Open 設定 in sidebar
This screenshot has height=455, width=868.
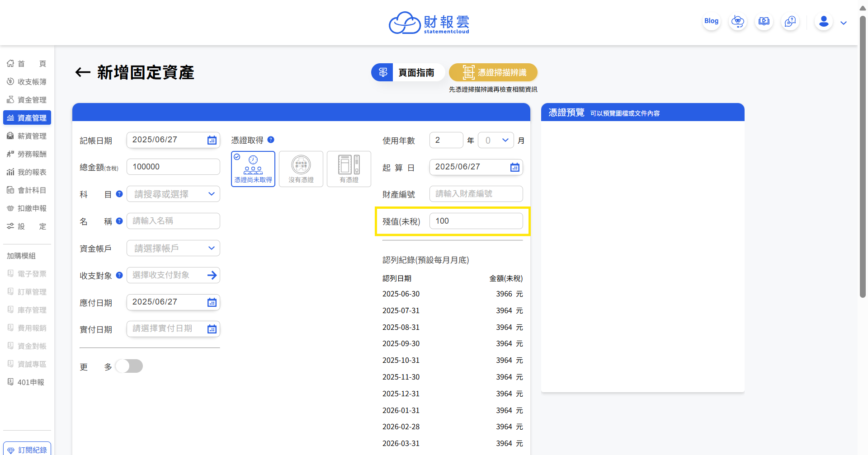pos(27,226)
